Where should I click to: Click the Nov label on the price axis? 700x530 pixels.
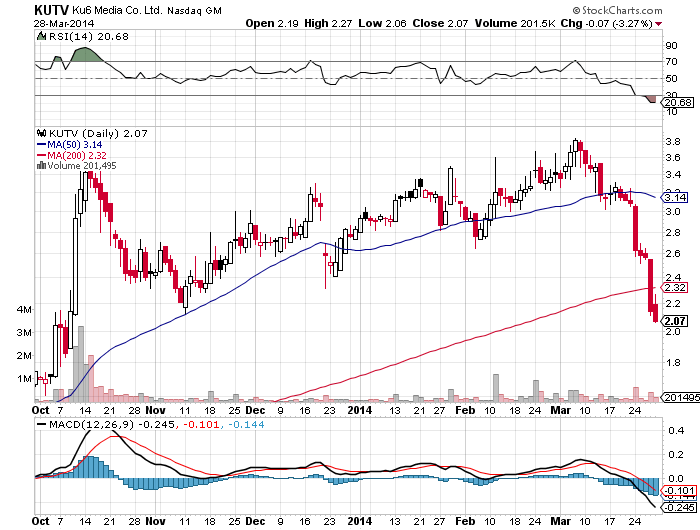click(155, 410)
